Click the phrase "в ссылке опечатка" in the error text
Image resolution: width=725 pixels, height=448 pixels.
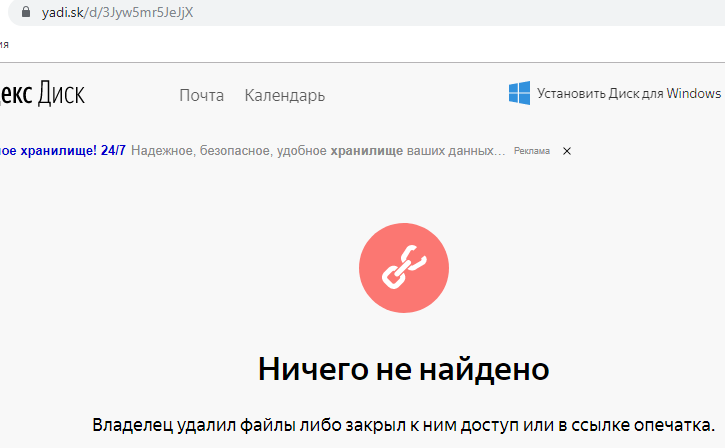pyautogui.click(x=646, y=423)
